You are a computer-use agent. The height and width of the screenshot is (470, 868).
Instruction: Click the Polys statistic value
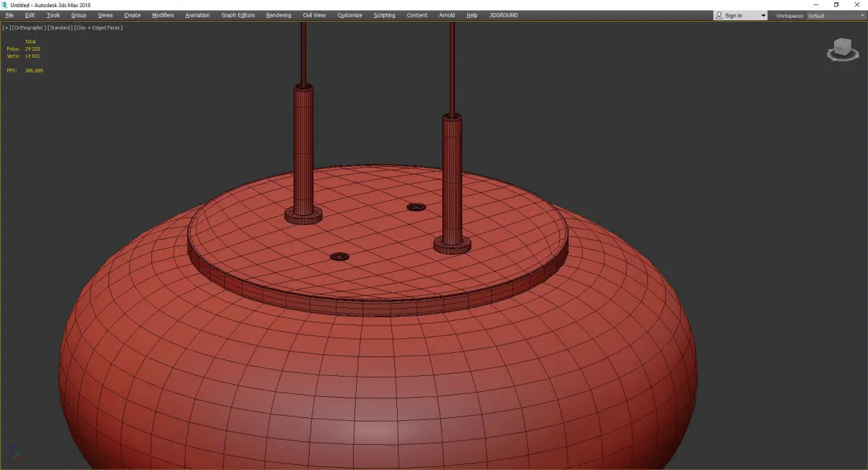click(x=32, y=48)
